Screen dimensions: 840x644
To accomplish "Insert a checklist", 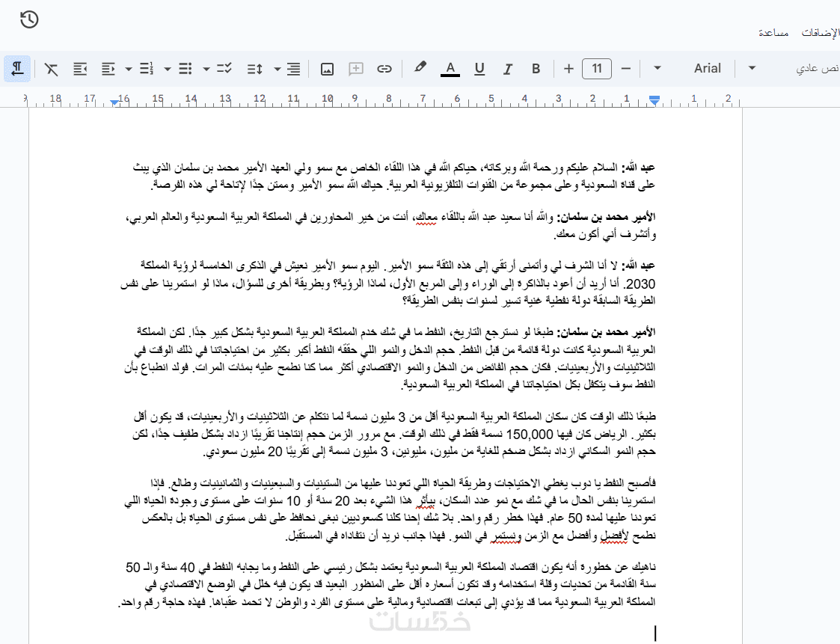I will tap(224, 69).
